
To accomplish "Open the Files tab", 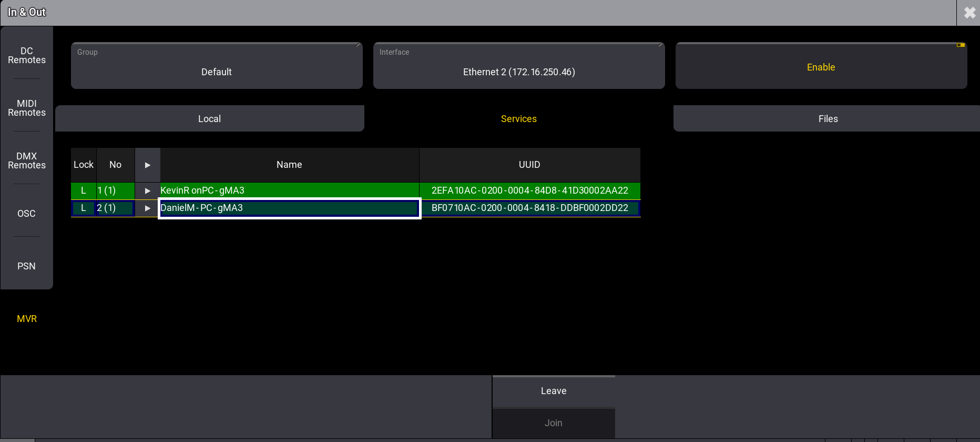I will tap(828, 119).
